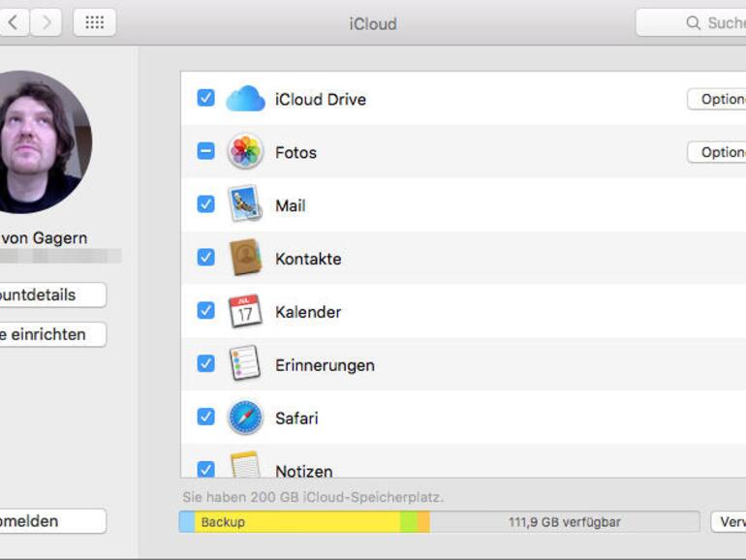Click the sign-out 'melden' button
The height and width of the screenshot is (560, 746).
(53, 521)
